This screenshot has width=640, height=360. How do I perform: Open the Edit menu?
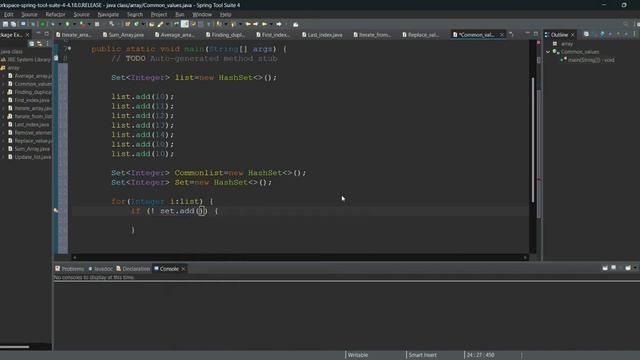[x=9, y=14]
